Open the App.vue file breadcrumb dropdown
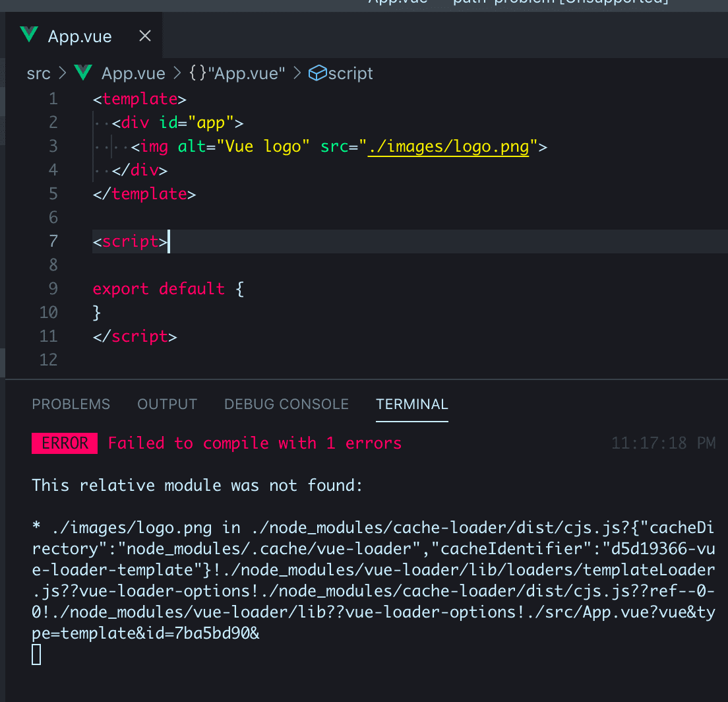The width and height of the screenshot is (728, 702). point(133,73)
